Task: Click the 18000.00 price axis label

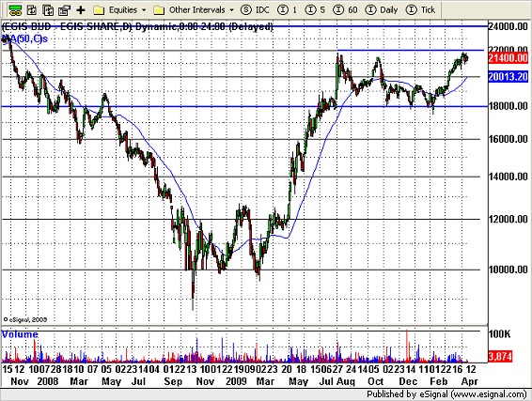Action: pos(508,106)
